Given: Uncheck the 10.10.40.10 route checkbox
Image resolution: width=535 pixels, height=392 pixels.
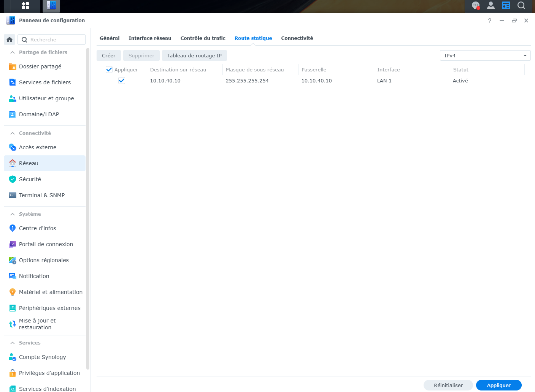Looking at the screenshot, I should click(x=122, y=81).
